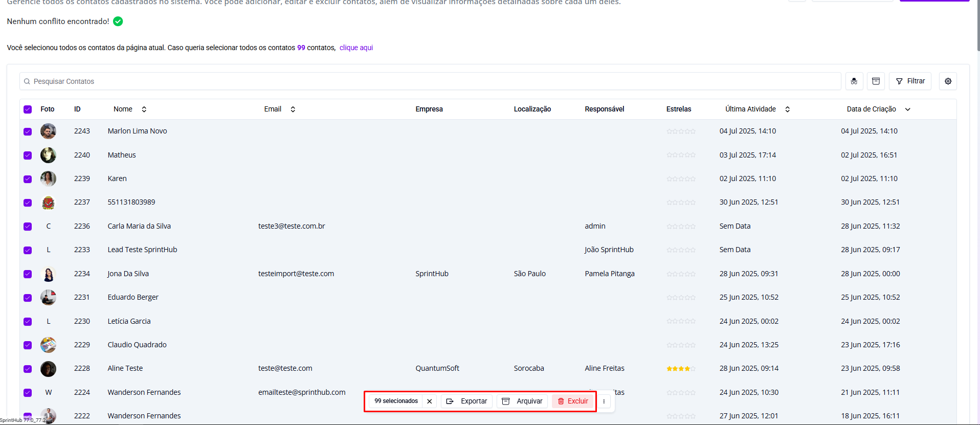Click the Última Atividade sort arrows
Screen dimensions: 980x425
tap(787, 109)
